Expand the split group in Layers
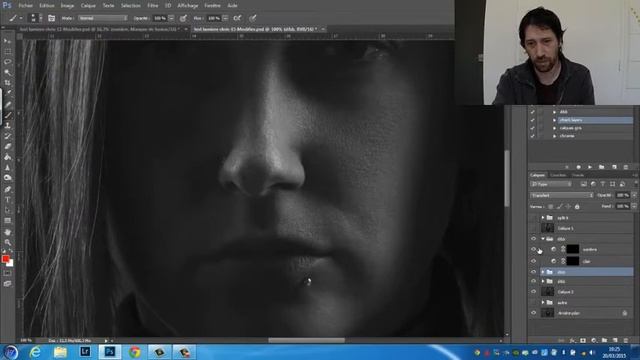 (x=543, y=218)
